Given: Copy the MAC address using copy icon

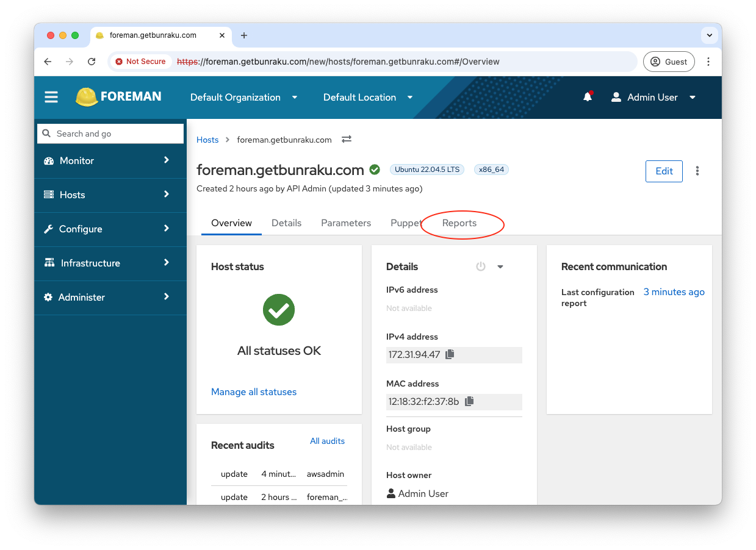Looking at the screenshot, I should coord(469,401).
